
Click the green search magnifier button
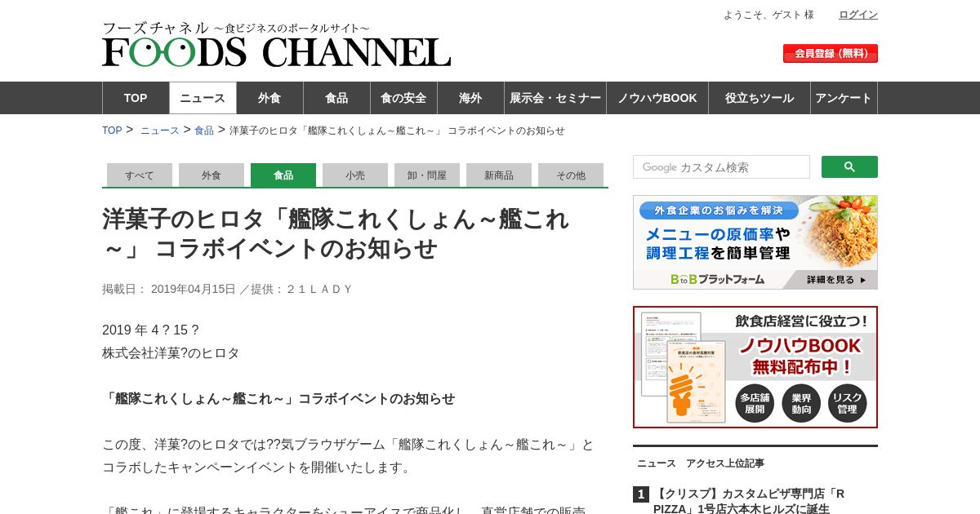[x=849, y=166]
